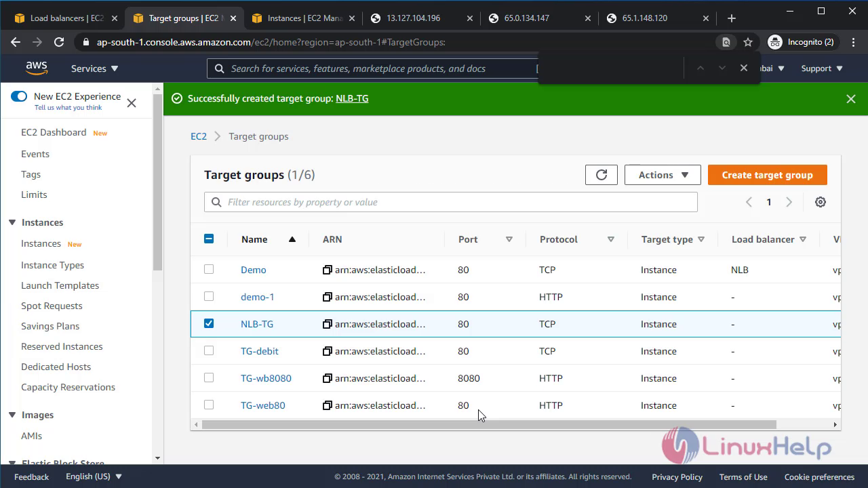
Task: Open English (US) language selector
Action: (94, 476)
